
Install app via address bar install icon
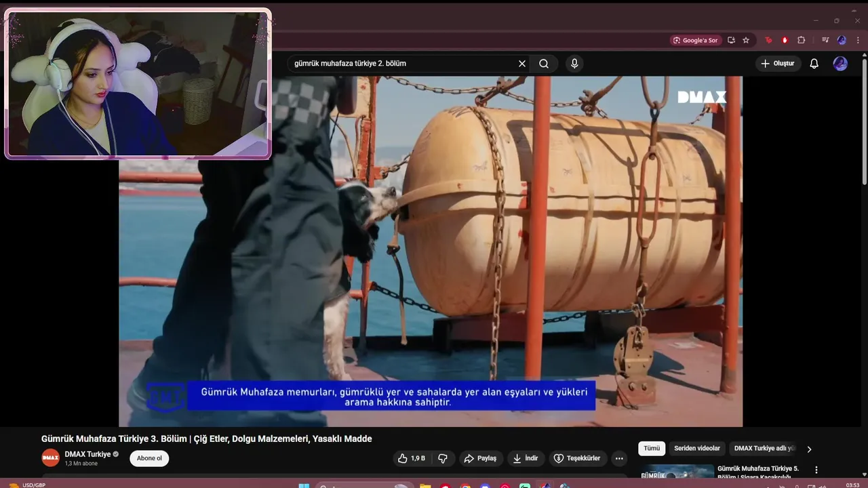(731, 40)
